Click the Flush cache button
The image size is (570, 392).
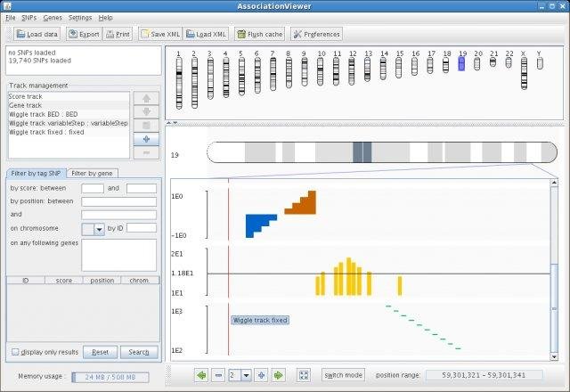pyautogui.click(x=259, y=34)
